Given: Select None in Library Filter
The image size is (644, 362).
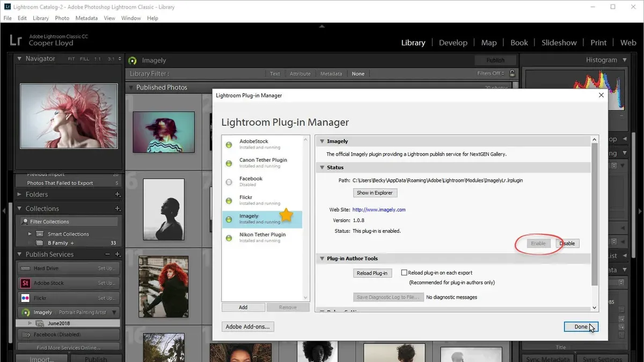Looking at the screenshot, I should (358, 74).
